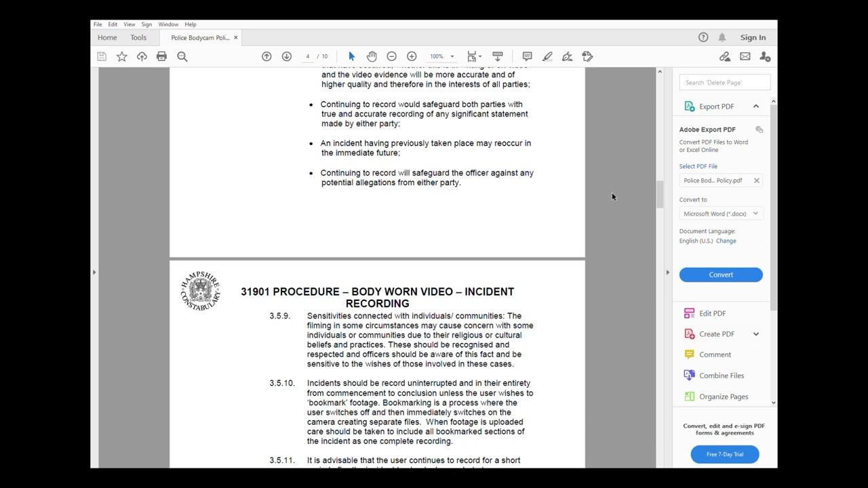This screenshot has width=868, height=488.
Task: Open the Help menu
Action: pos(191,24)
